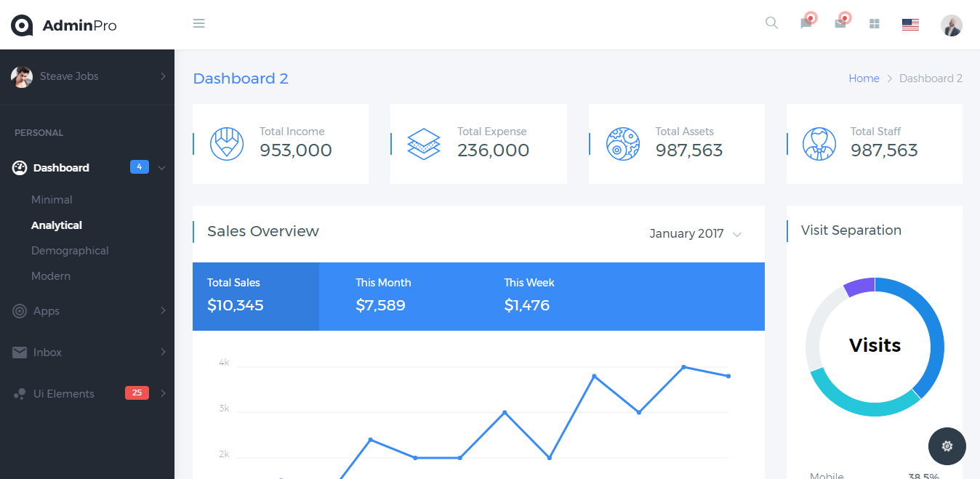This screenshot has width=980, height=479.
Task: Click the 4k axis label
Action: [x=224, y=363]
